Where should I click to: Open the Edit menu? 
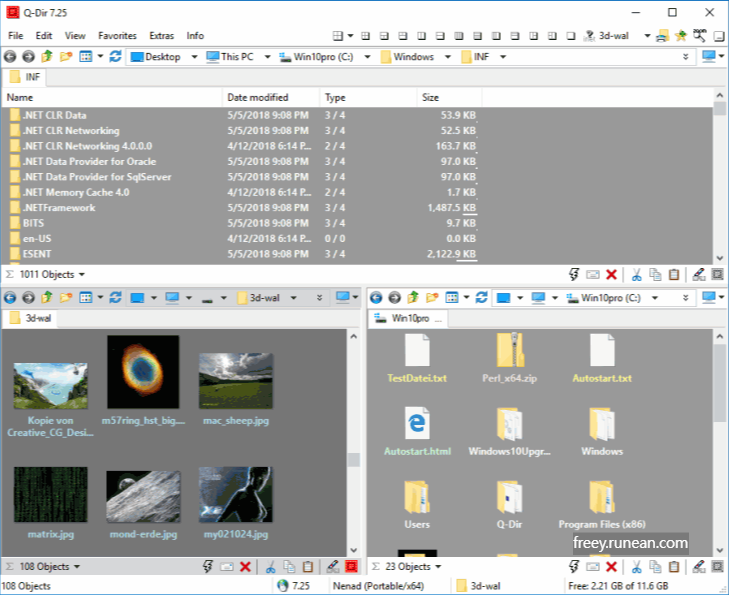44,36
